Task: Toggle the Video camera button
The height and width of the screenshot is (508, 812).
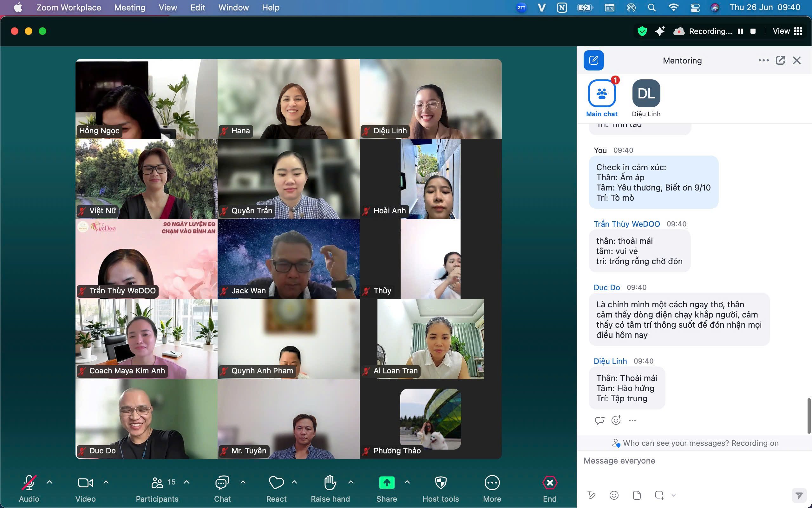Action: pyautogui.click(x=85, y=488)
